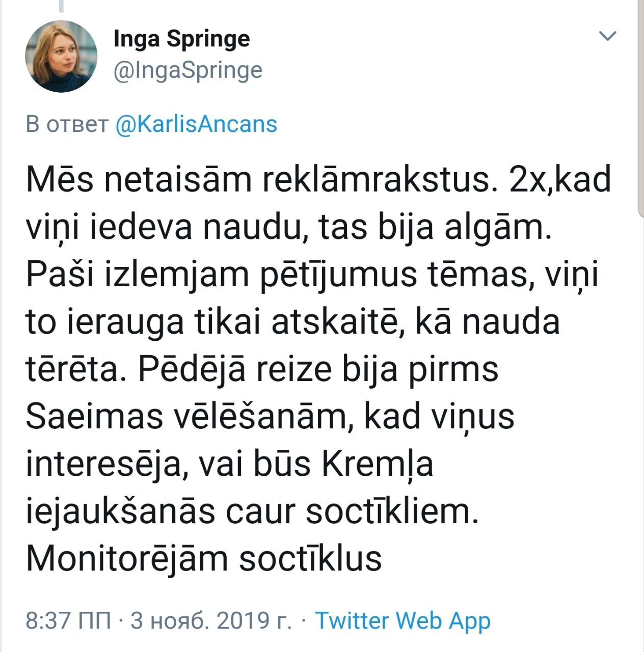Click the @IngaSpringe handle
Viewport: 644px width, 652px height.
(187, 70)
